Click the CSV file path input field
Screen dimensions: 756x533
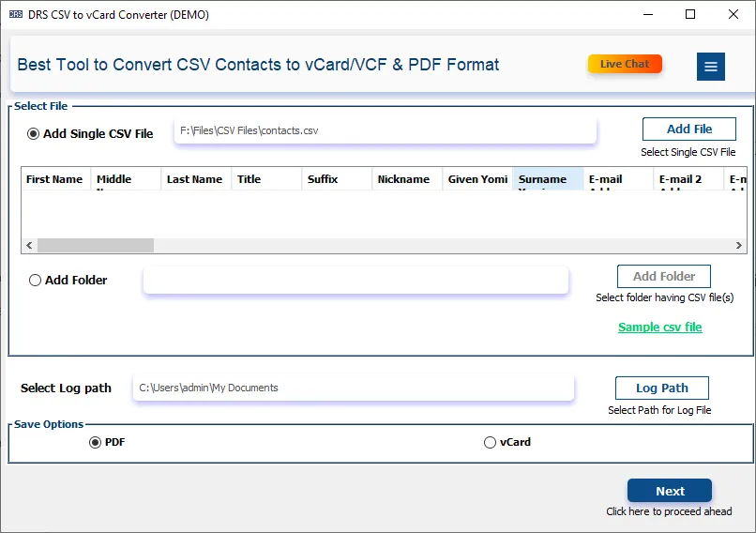386,130
